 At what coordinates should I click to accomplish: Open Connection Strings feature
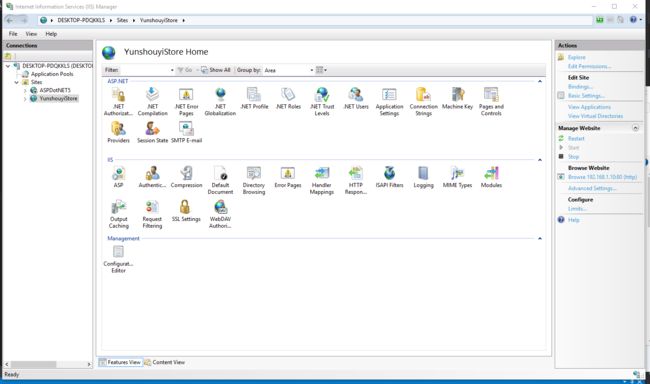(x=423, y=102)
